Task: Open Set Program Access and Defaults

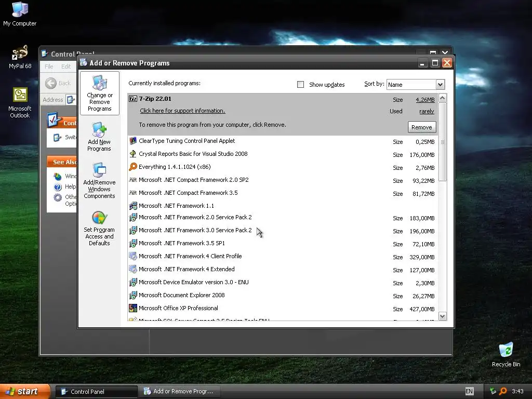Action: (x=99, y=228)
